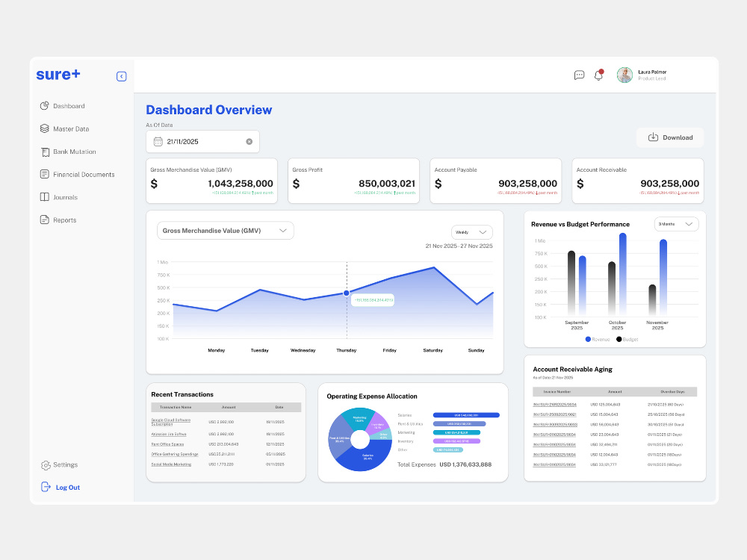Click the blue September revenue bar

tap(582, 286)
